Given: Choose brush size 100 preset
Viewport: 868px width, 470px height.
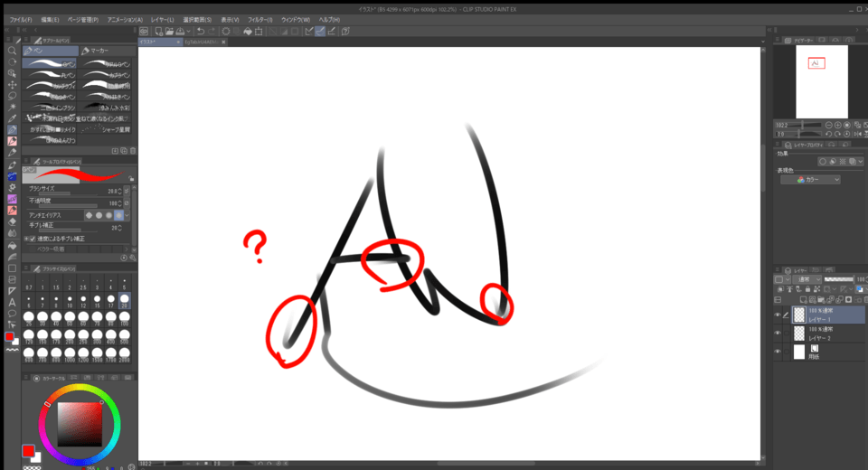Looking at the screenshot, I should [125, 319].
